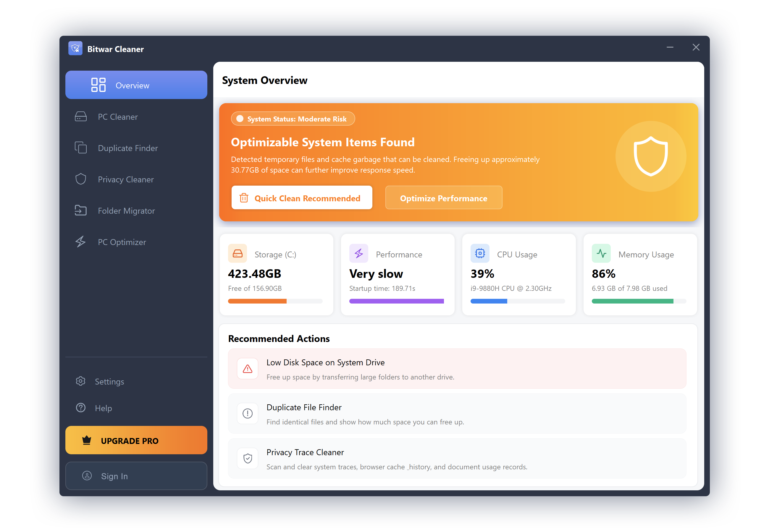Click the user avatar icon on Sign In
This screenshot has width=769, height=532.
[87, 476]
